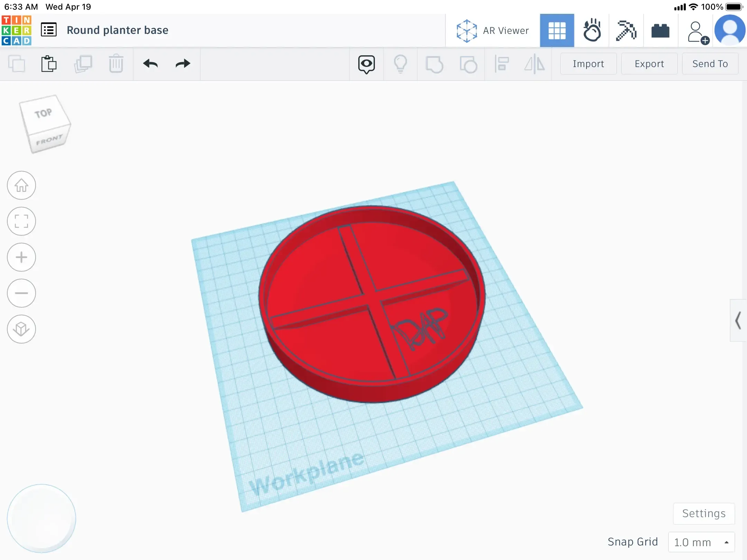Expand the Send To options

pyautogui.click(x=709, y=64)
